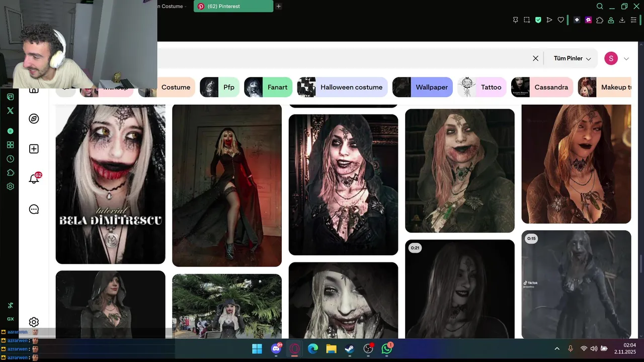This screenshot has width=644, height=362.
Task: Take a snapshot with the capture icon
Action: (x=527, y=20)
